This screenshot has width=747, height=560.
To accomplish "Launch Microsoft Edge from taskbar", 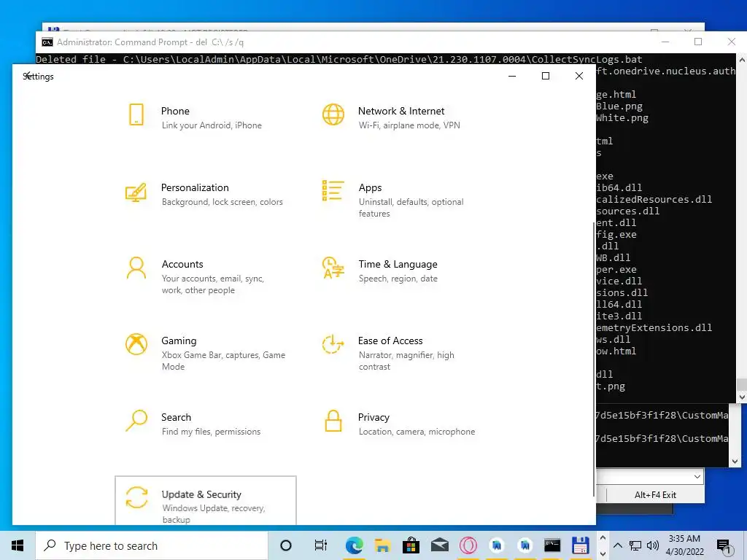I will pos(354,545).
